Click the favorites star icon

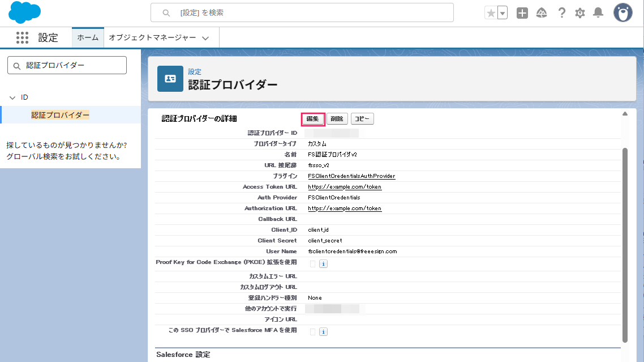click(x=491, y=13)
